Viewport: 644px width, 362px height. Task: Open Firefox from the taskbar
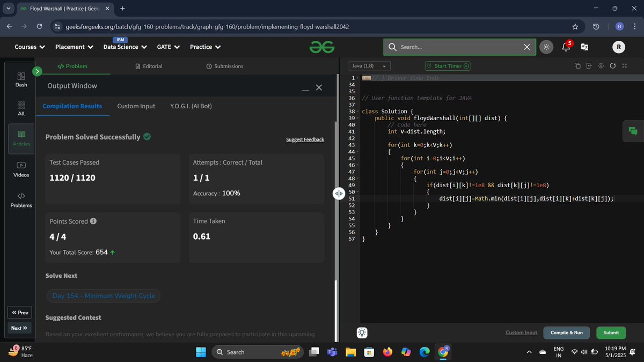[x=387, y=352]
